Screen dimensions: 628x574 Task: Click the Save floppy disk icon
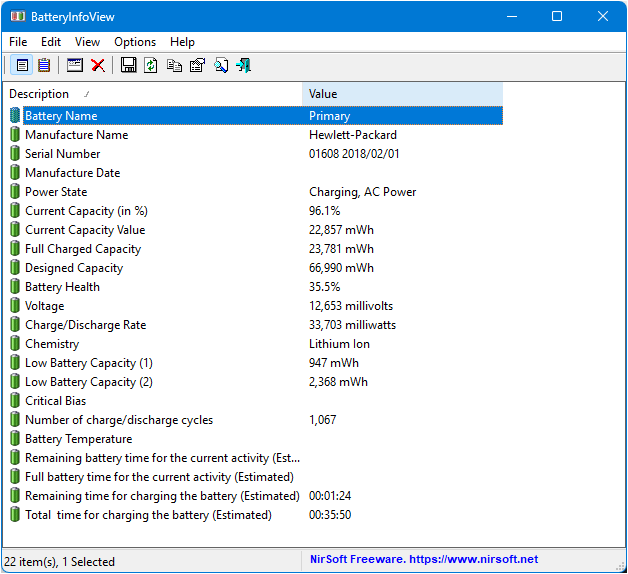point(128,65)
